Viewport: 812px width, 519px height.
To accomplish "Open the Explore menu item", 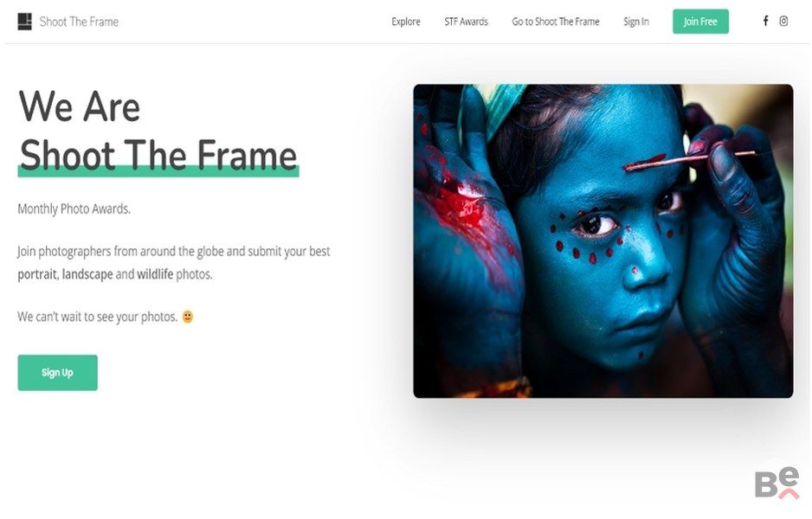I will click(405, 22).
